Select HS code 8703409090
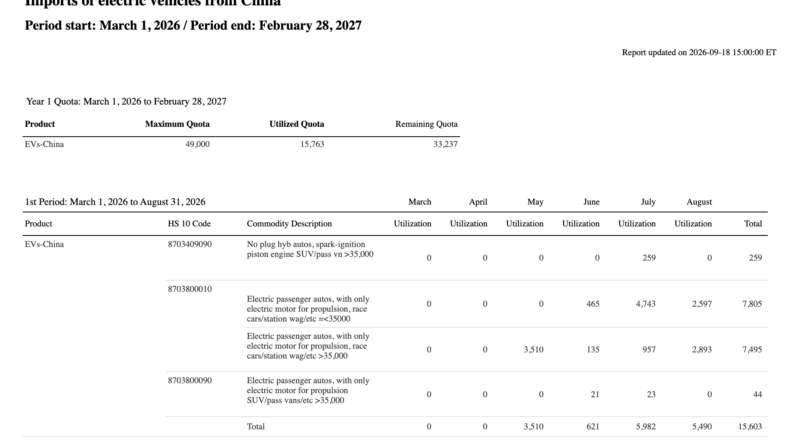The image size is (800, 445). [190, 244]
